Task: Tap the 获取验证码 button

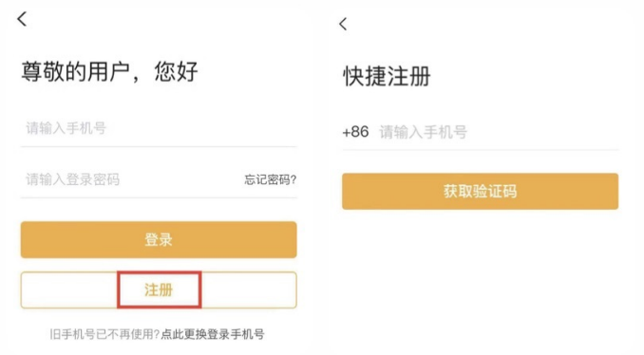Action: coord(480,191)
